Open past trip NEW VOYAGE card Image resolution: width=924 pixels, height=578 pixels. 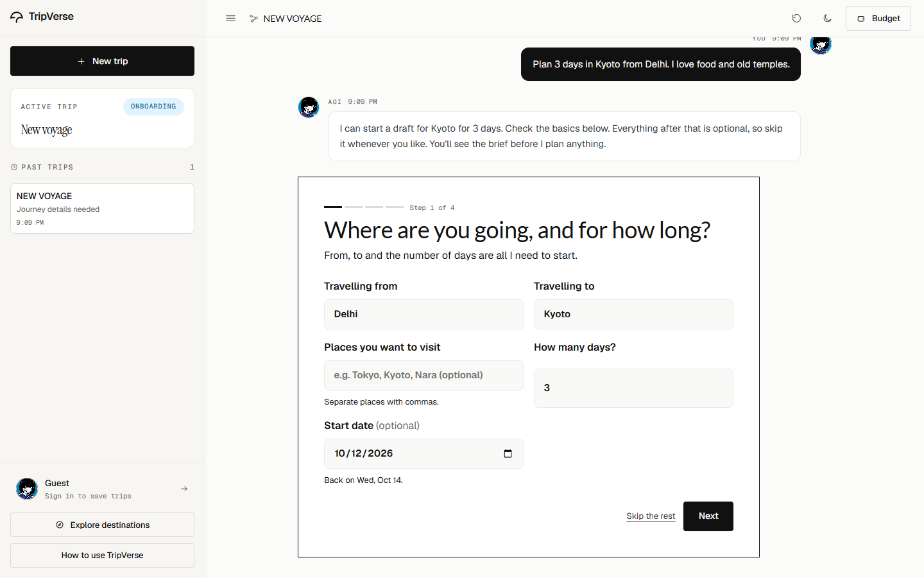point(102,209)
